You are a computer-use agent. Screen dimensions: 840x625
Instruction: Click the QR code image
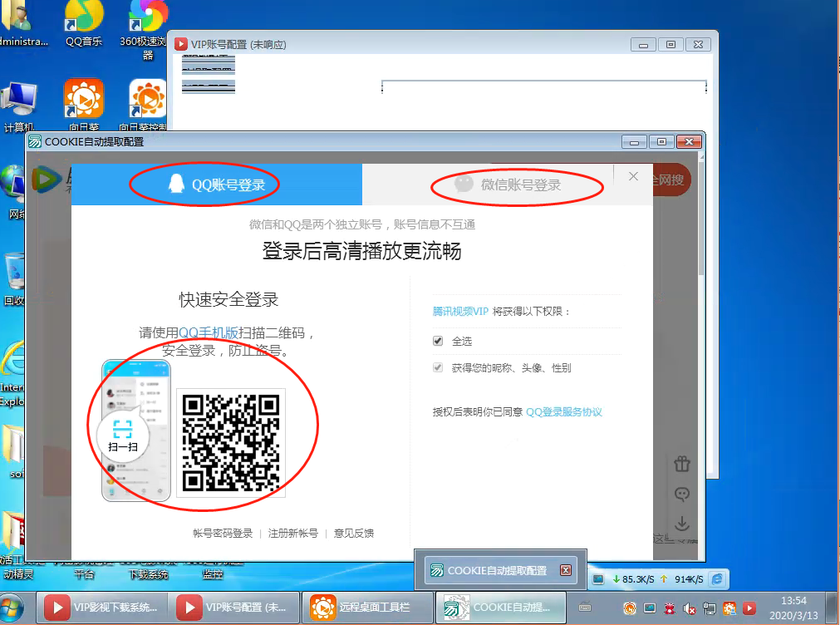[231, 442]
